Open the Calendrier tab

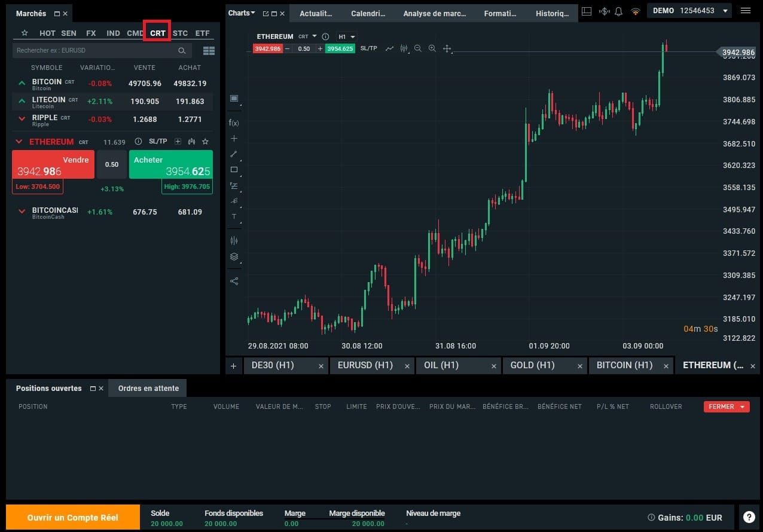click(x=368, y=13)
